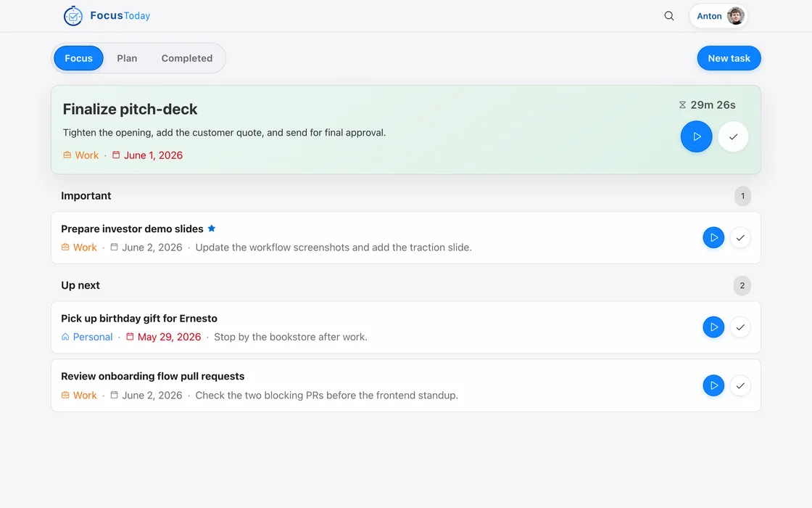Open the Anton user menu
This screenshot has height=508, width=812.
[718, 16]
